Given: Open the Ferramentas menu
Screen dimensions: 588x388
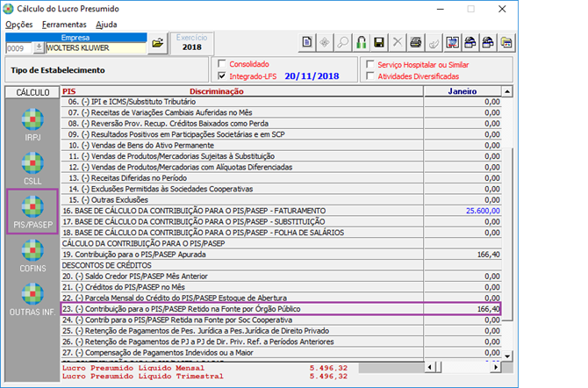Looking at the screenshot, I should [x=64, y=25].
